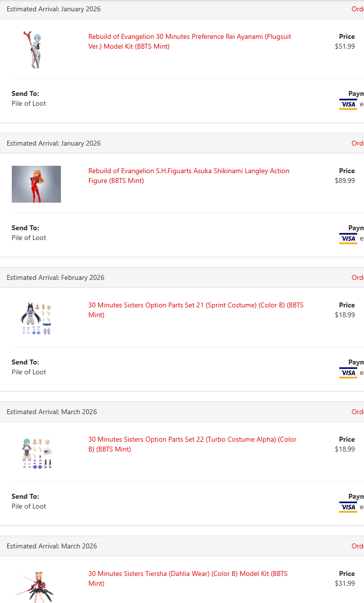Click 'Estimated Arrival: January 2026' above Asuka figure
Viewport: 364px width, 603px height.
coord(54,143)
